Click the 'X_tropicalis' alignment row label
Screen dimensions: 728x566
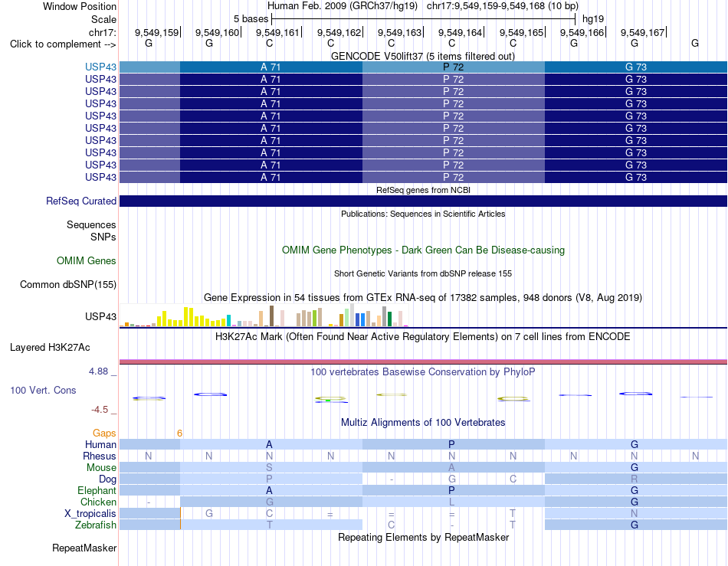click(90, 514)
